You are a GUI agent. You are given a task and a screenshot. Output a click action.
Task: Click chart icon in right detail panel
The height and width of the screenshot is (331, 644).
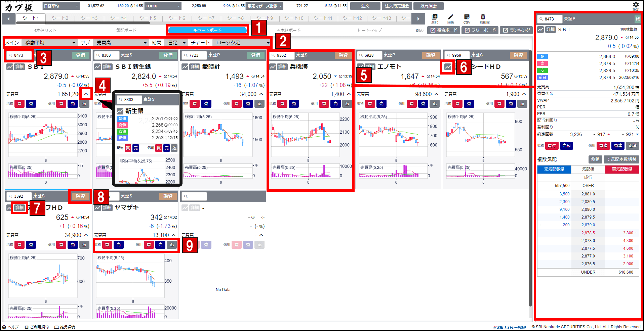(540, 30)
